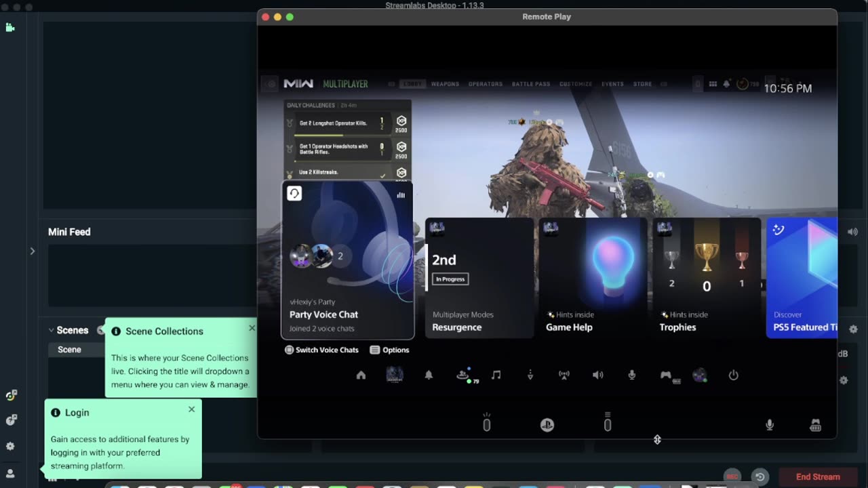Open the pie-chart dashboard link icon in sidebar
This screenshot has width=868, height=488.
[x=10, y=420]
